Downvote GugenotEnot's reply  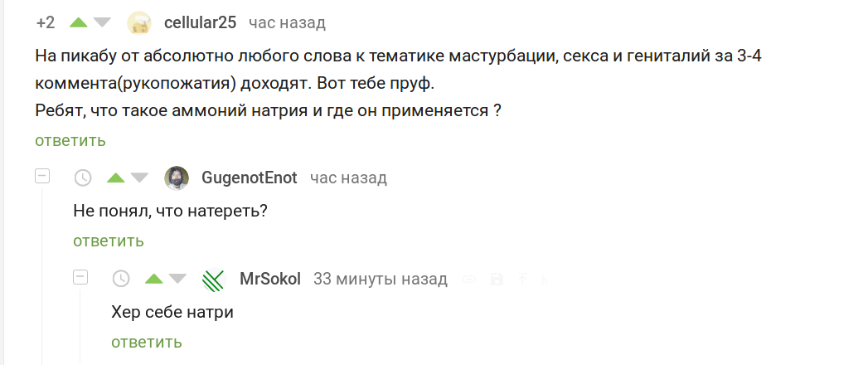[x=139, y=178]
